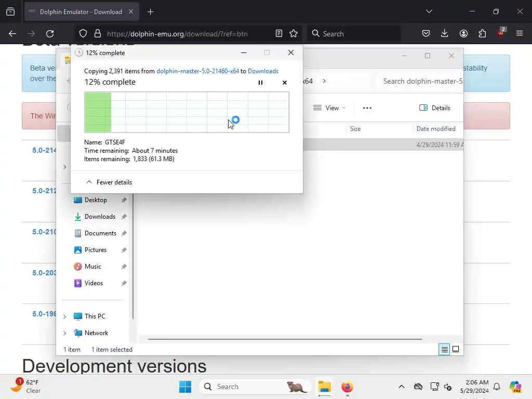
Task: Open uBlock extension icon with badge
Action: pyautogui.click(x=501, y=33)
